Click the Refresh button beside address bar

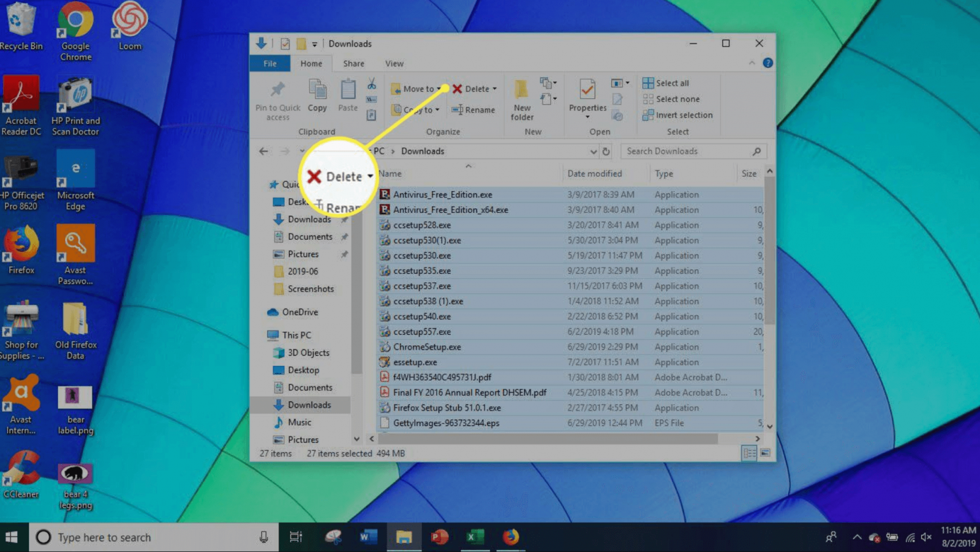tap(606, 151)
